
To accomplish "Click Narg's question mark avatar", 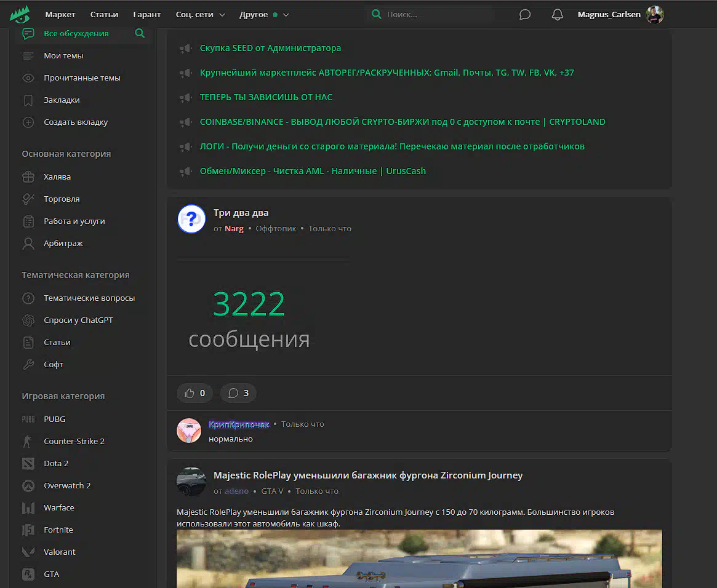I will [x=191, y=219].
